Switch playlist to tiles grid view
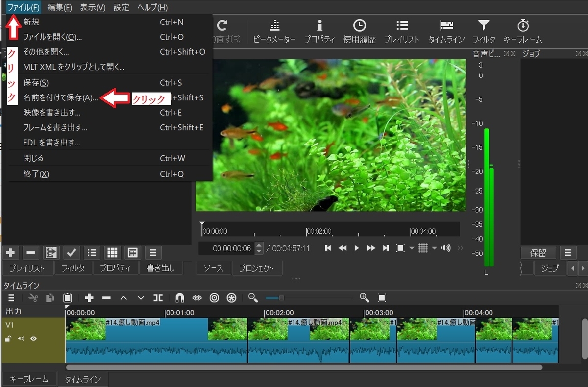 [x=112, y=253]
